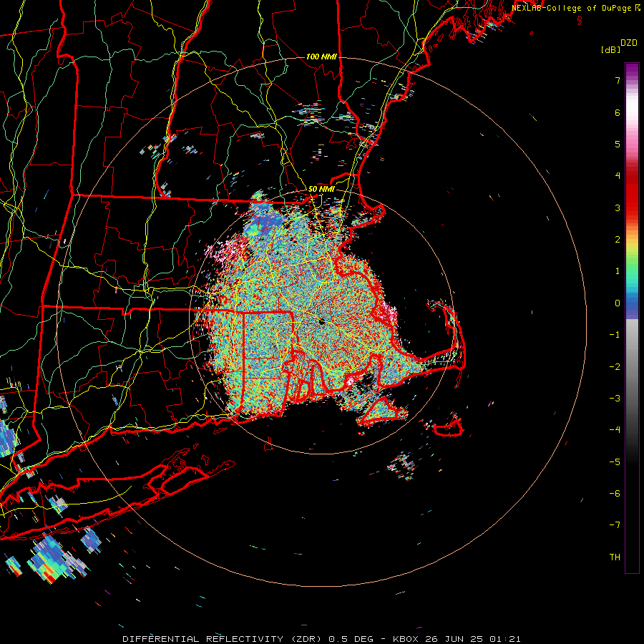This screenshot has width=644, height=644.
Task: Click the differential reflectivity caption at bottom
Action: pos(321,639)
